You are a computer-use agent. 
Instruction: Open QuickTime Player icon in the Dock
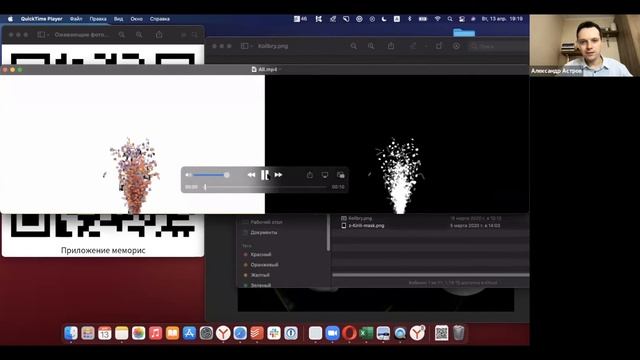point(400,333)
